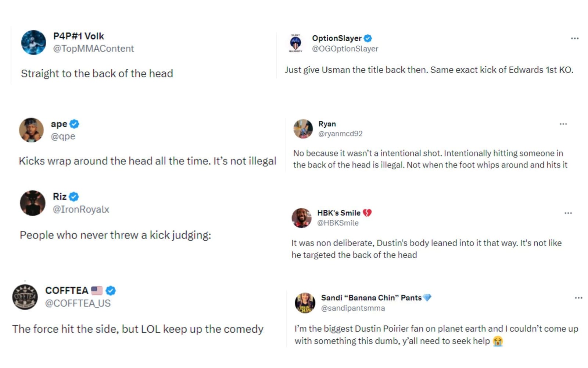The height and width of the screenshot is (368, 588).
Task: Click Riz's dark profile picture
Action: coord(32,203)
